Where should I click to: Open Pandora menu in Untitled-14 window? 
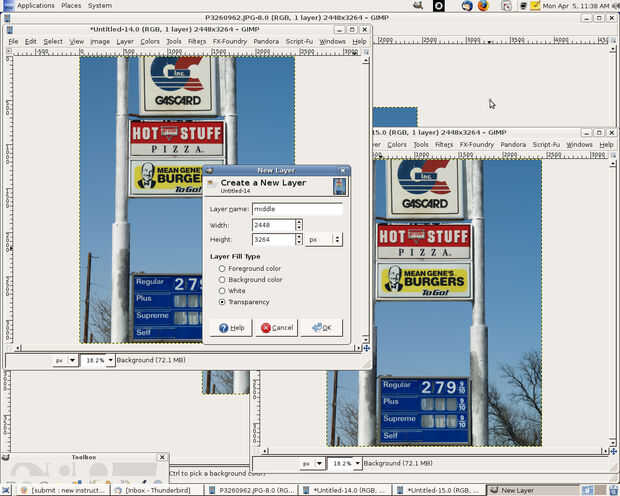[x=266, y=41]
